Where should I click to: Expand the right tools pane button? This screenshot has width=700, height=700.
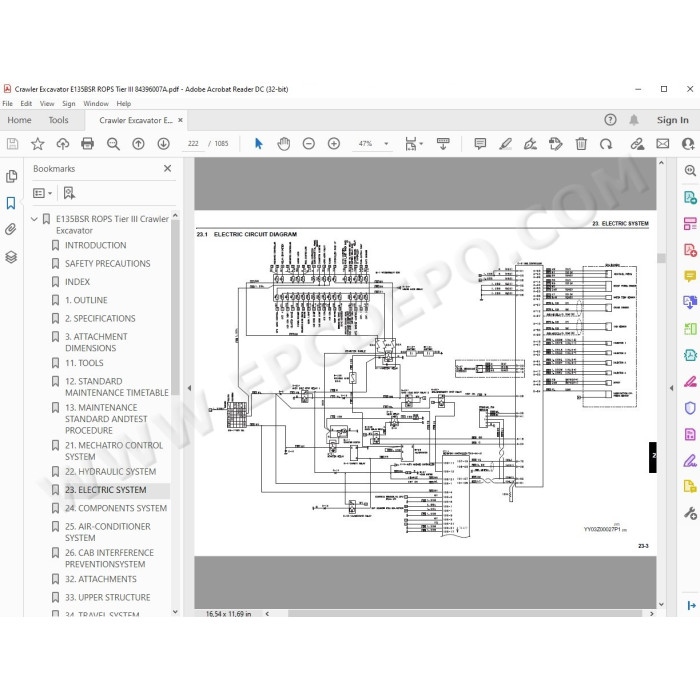pyautogui.click(x=692, y=605)
